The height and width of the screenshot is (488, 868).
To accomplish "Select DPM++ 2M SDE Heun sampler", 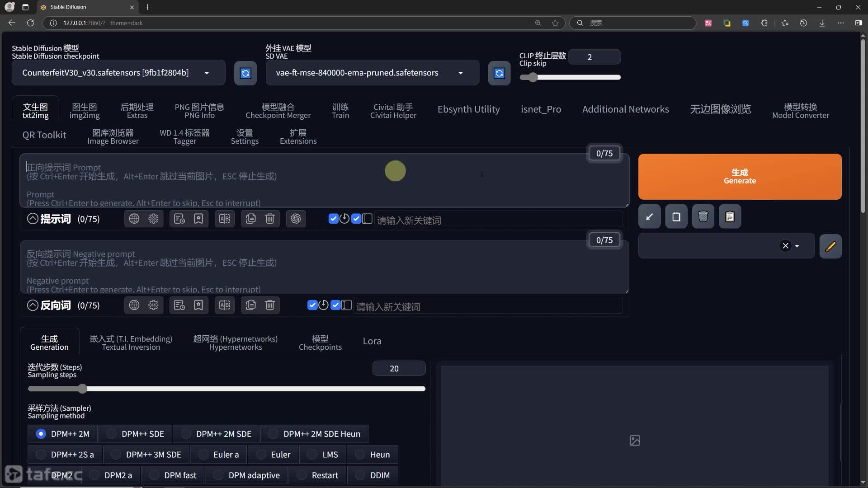I will [x=315, y=434].
